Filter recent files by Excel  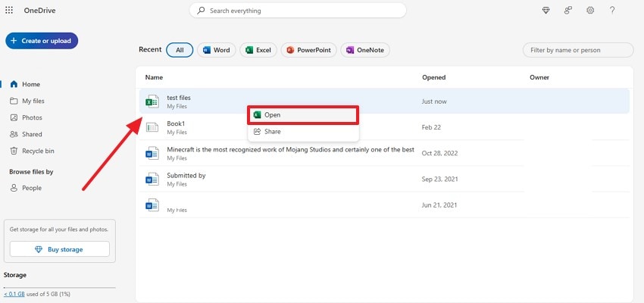click(258, 50)
